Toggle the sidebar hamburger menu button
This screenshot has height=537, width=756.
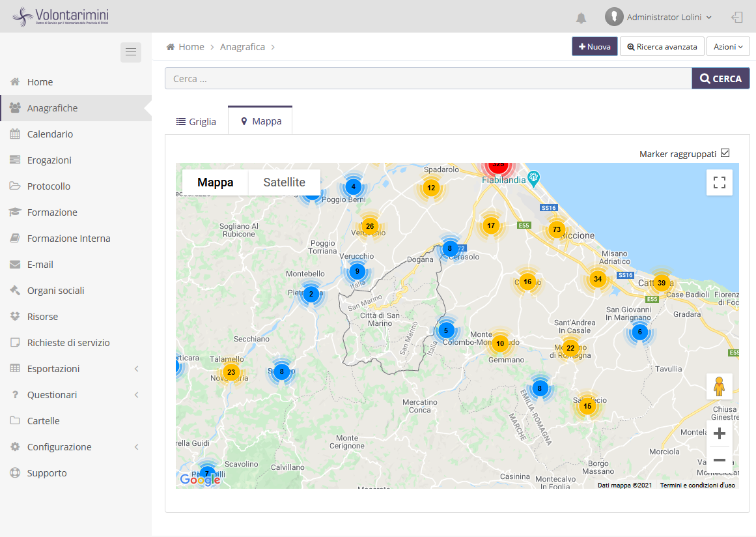click(x=131, y=52)
